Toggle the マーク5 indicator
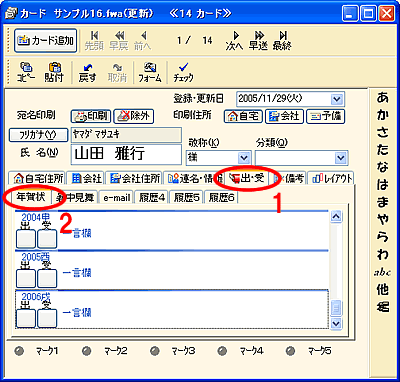Viewport: 400px width, 382px height. (291, 351)
